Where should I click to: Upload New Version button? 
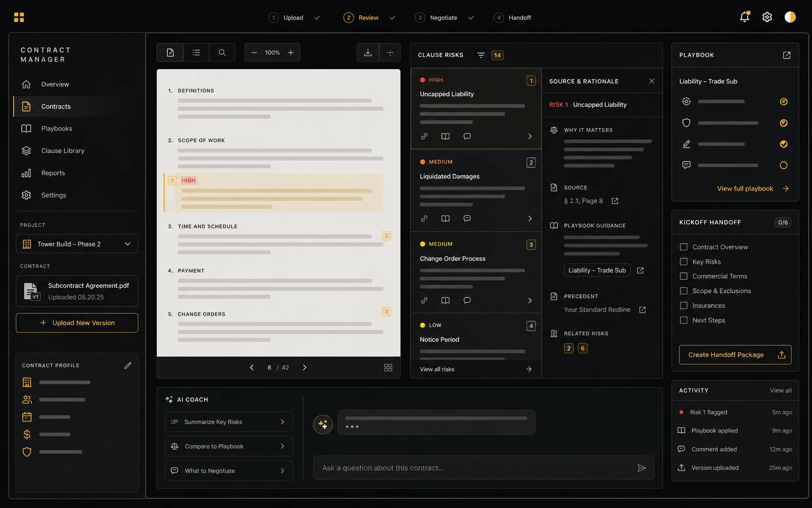pyautogui.click(x=77, y=323)
